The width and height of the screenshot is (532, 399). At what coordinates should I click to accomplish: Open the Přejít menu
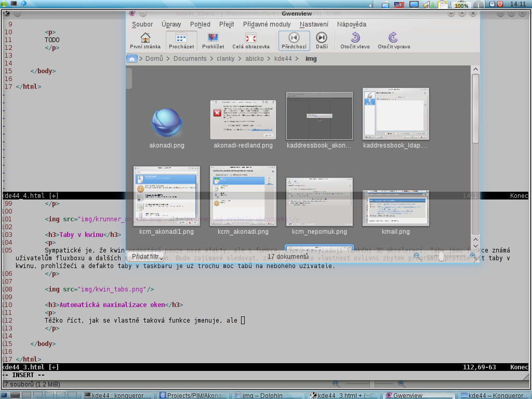point(227,24)
